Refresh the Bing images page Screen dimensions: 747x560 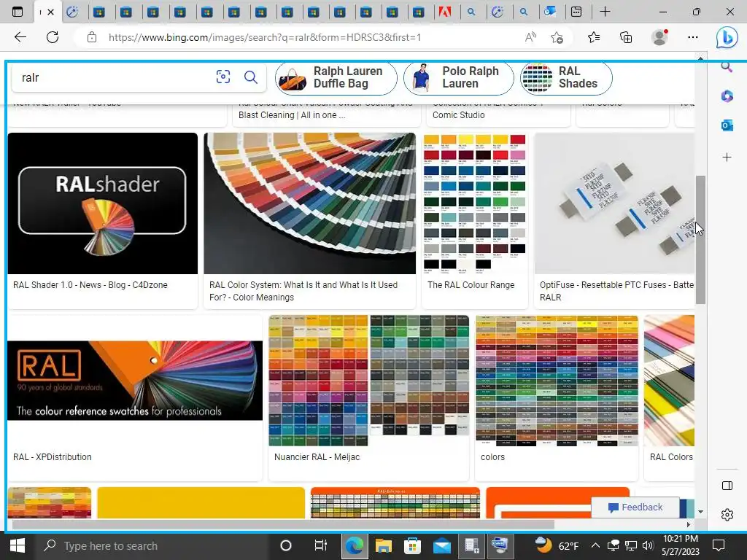[53, 37]
